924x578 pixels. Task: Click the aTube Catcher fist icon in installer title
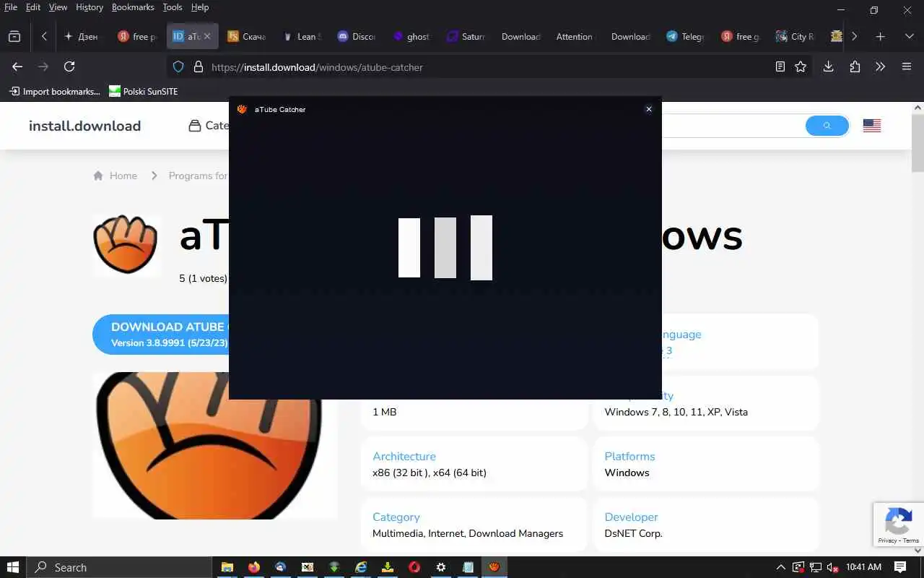click(242, 109)
